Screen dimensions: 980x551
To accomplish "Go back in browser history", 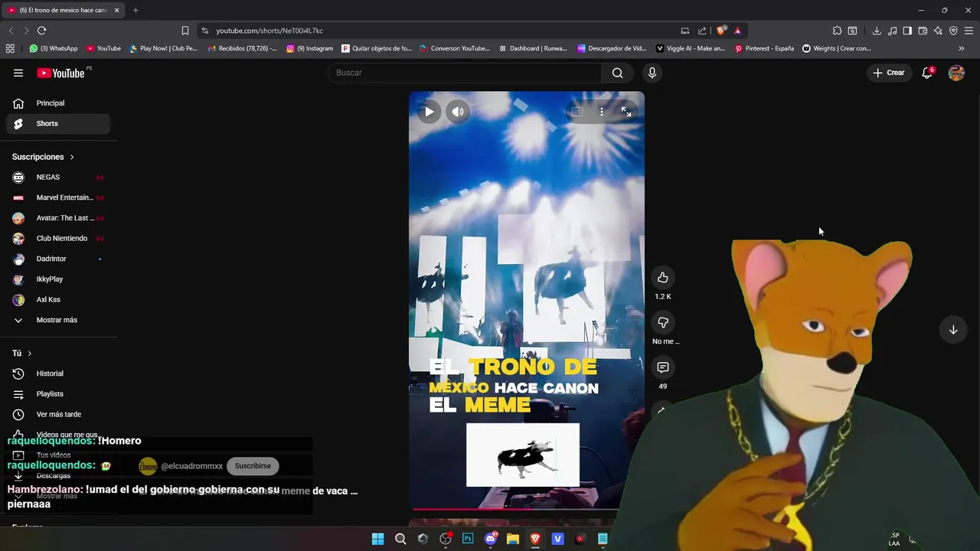I will [11, 31].
